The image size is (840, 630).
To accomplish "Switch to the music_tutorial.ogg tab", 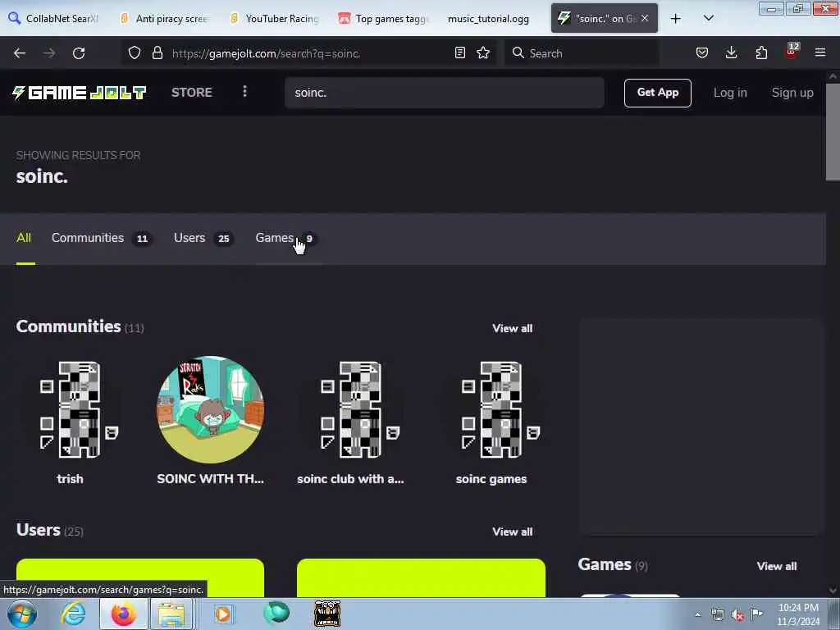I will (489, 19).
